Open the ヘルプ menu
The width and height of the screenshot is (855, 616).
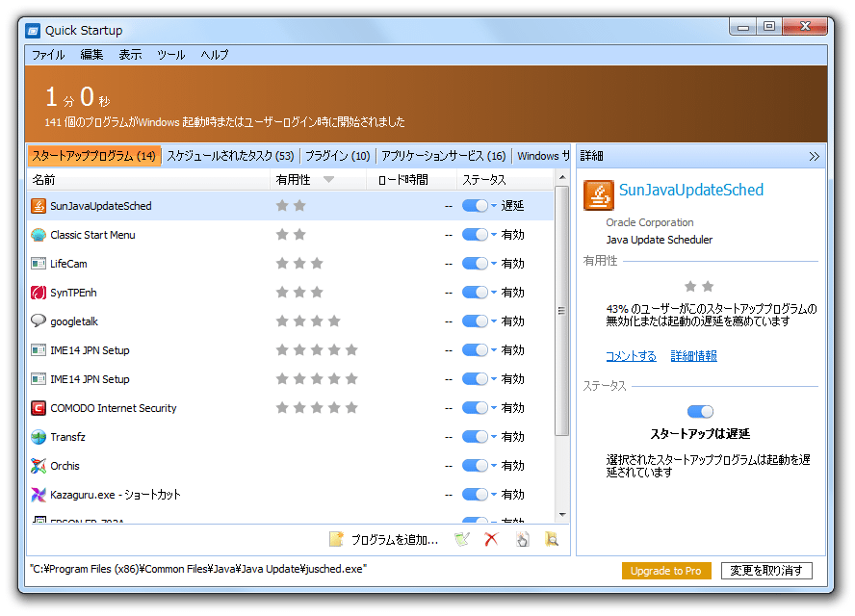coord(215,55)
